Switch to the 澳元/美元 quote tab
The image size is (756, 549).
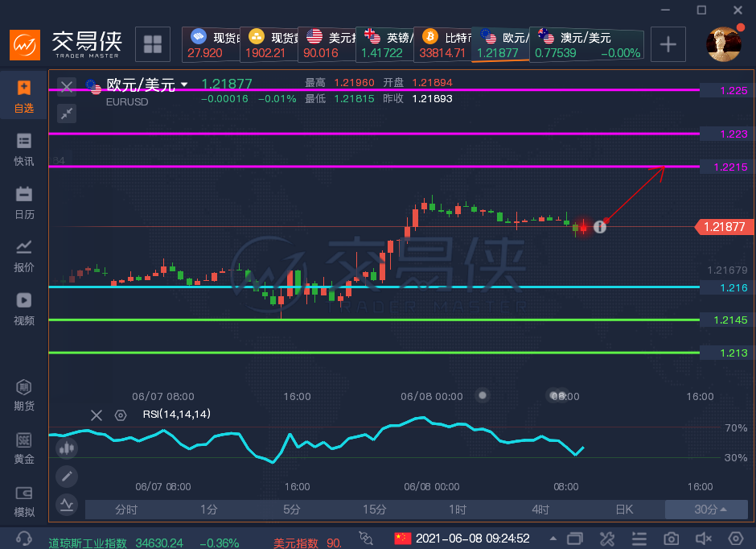point(587,44)
